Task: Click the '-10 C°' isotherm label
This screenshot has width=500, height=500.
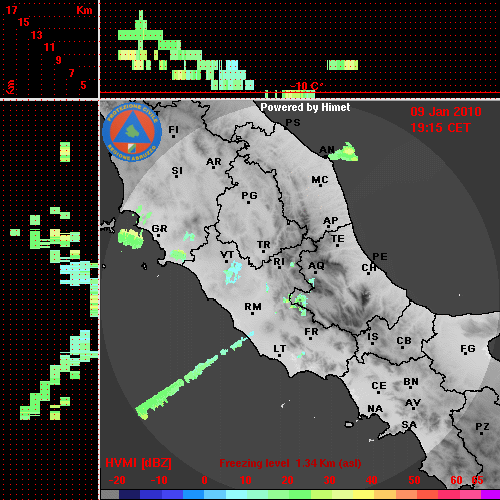Action: pyautogui.click(x=306, y=86)
